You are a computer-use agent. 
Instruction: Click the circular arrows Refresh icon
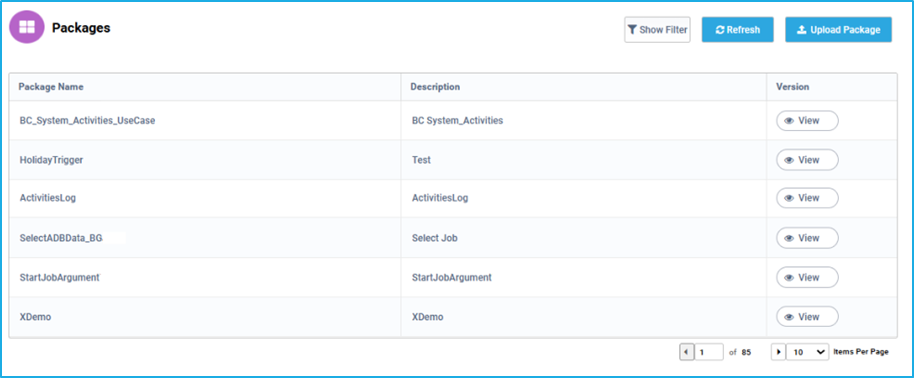coord(720,30)
